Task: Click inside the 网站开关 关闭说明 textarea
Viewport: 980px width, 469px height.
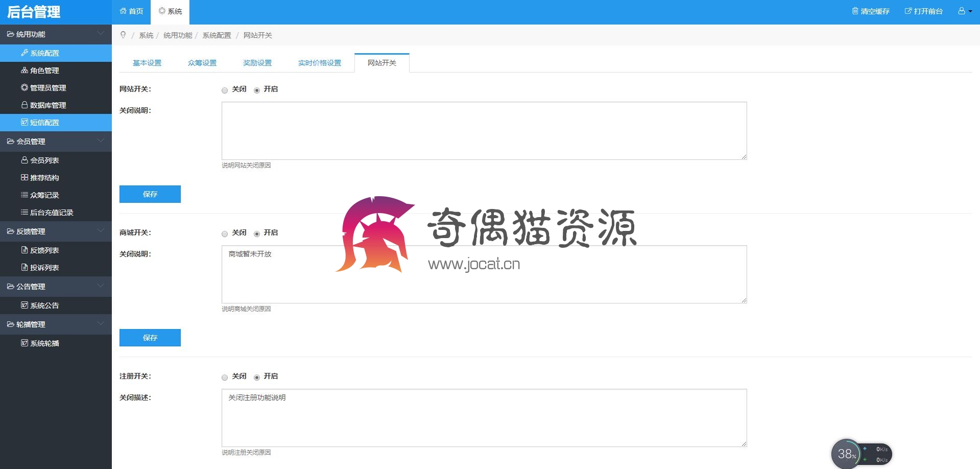Action: point(484,131)
